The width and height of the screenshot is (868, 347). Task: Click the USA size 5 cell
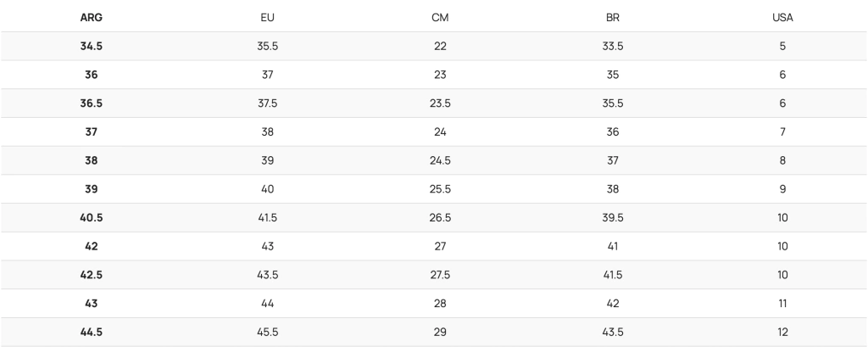pyautogui.click(x=782, y=46)
